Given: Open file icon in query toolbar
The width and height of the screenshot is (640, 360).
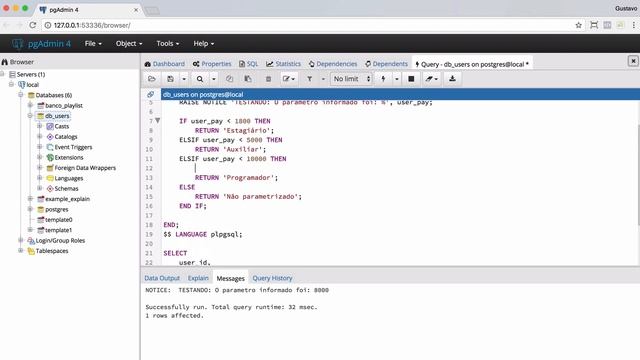Looking at the screenshot, I should pyautogui.click(x=152, y=79).
